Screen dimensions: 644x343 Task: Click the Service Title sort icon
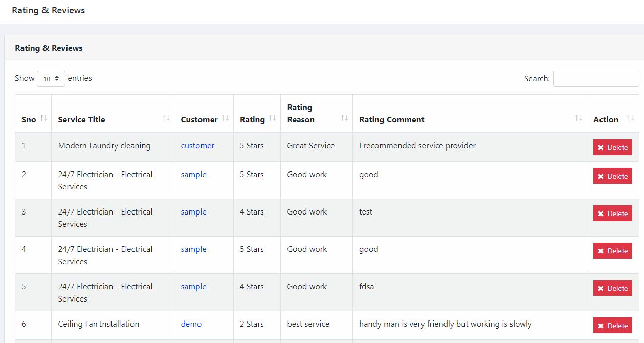(x=166, y=118)
